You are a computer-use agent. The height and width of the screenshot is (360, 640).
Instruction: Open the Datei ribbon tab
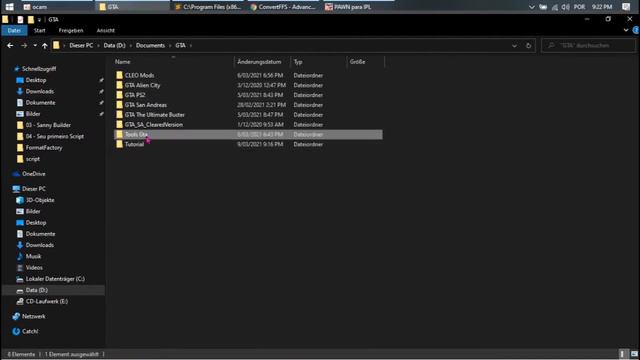pyautogui.click(x=14, y=30)
